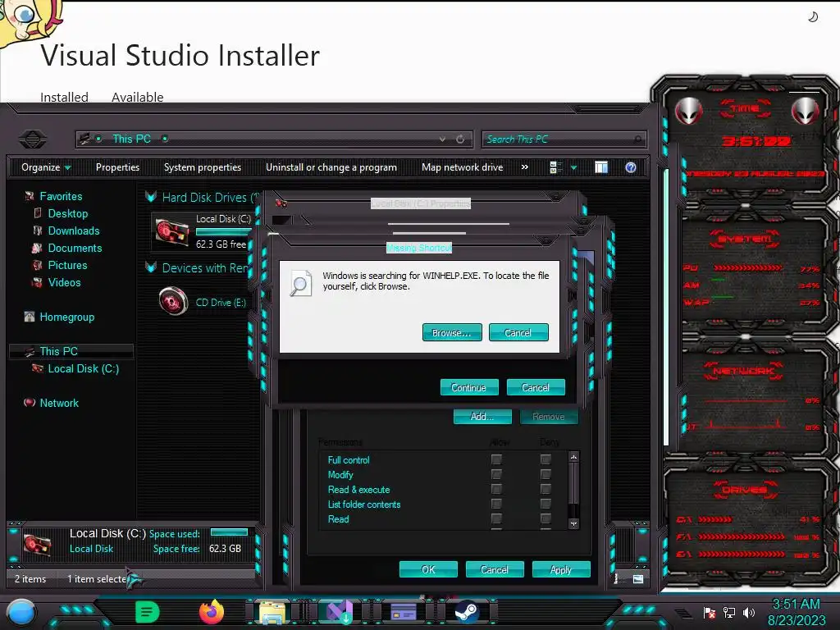Check Deny for Full control
The image size is (840, 630).
coord(546,459)
